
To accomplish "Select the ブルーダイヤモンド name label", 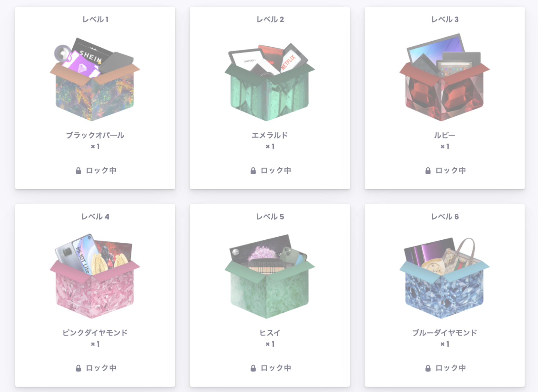I will click(445, 332).
